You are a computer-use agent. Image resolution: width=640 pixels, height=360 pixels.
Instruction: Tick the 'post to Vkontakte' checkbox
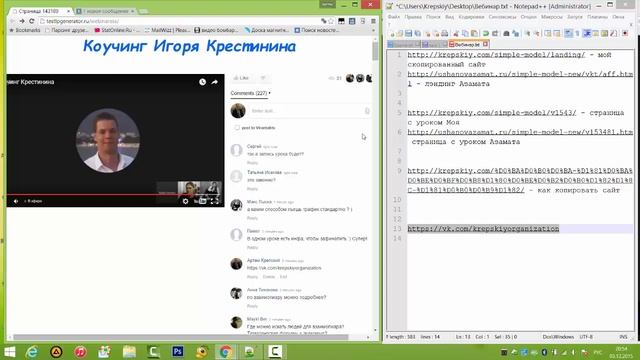(237, 128)
